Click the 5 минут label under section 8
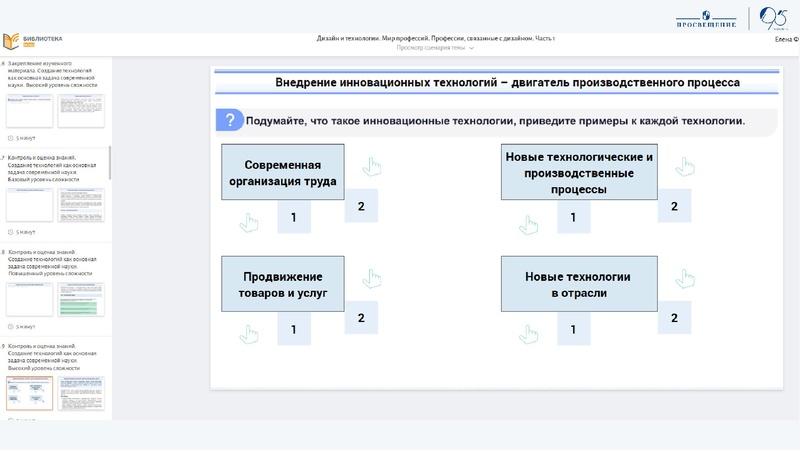The height and width of the screenshot is (450, 800). (26, 327)
